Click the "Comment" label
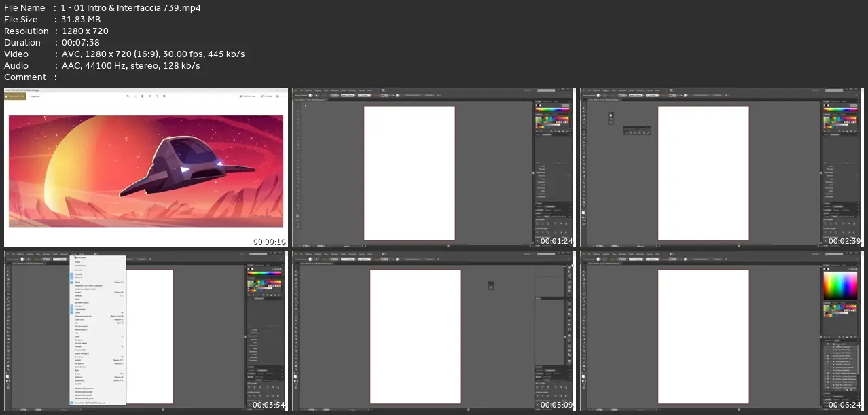Viewport: 868px width, 415px height. (x=25, y=77)
